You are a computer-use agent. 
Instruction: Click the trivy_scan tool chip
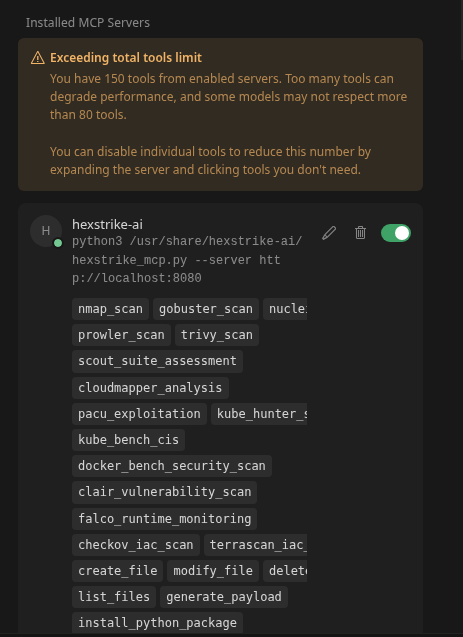pyautogui.click(x=217, y=335)
